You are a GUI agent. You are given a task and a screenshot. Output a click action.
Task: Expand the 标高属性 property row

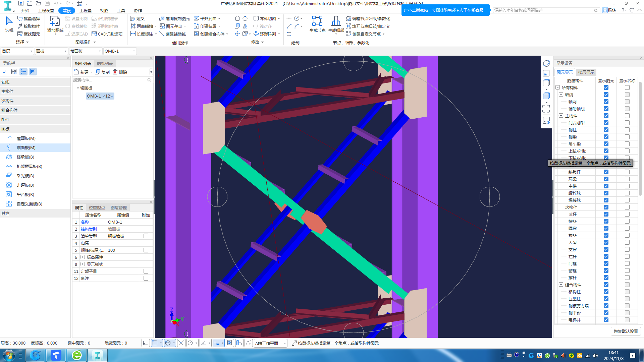click(x=83, y=257)
